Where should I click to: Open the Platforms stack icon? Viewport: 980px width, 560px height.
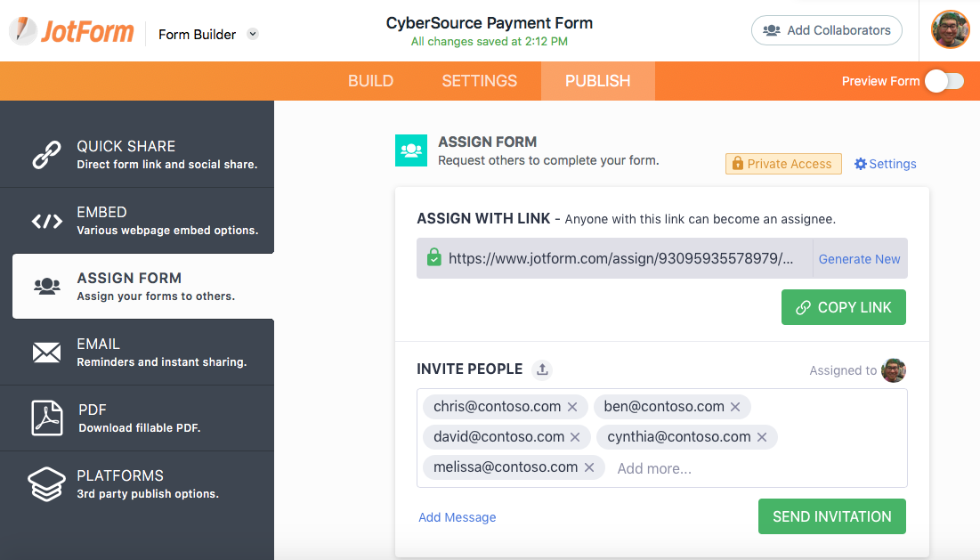click(46, 484)
